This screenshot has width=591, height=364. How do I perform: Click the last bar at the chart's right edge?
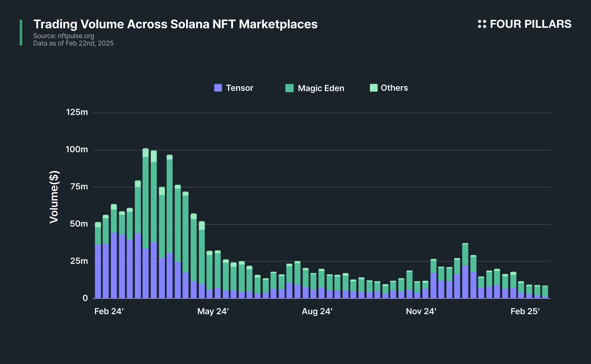click(545, 292)
